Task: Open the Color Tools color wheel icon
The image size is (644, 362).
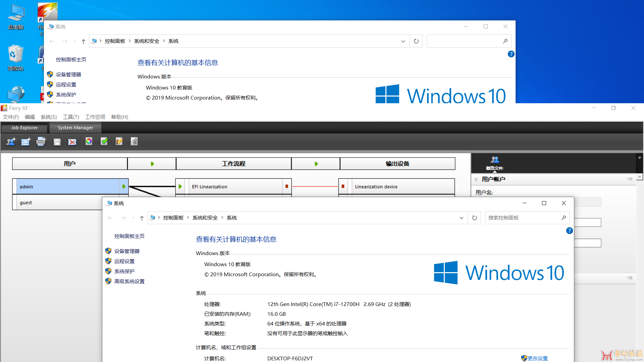Action: pyautogui.click(x=89, y=141)
